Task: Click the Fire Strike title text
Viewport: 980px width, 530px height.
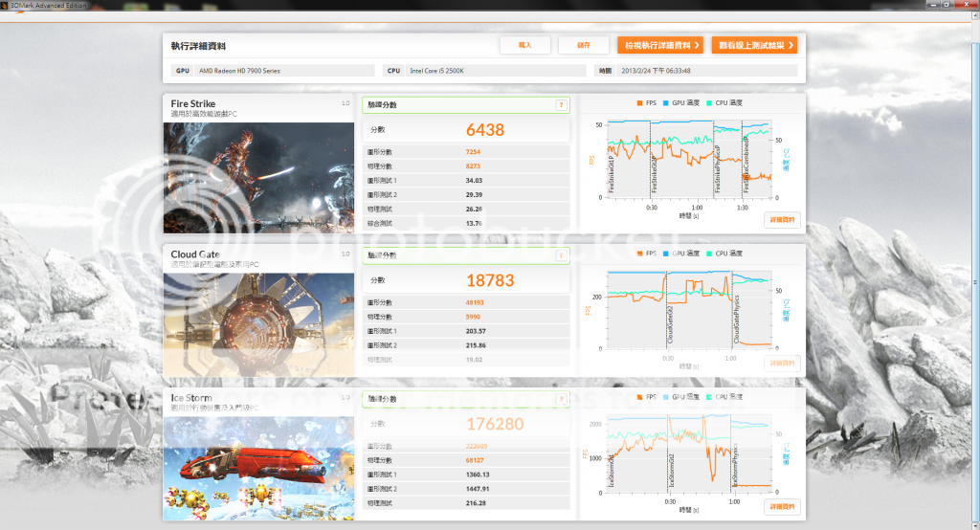Action: pyautogui.click(x=193, y=103)
